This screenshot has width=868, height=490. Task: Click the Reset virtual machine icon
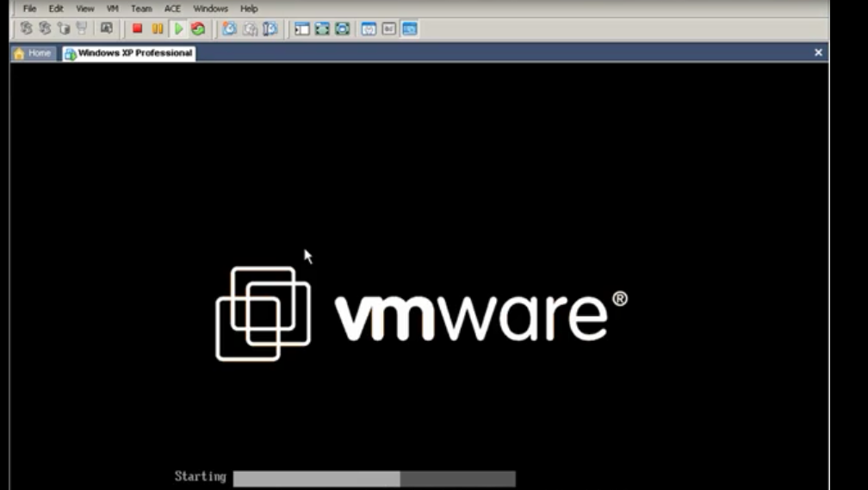[x=198, y=28]
